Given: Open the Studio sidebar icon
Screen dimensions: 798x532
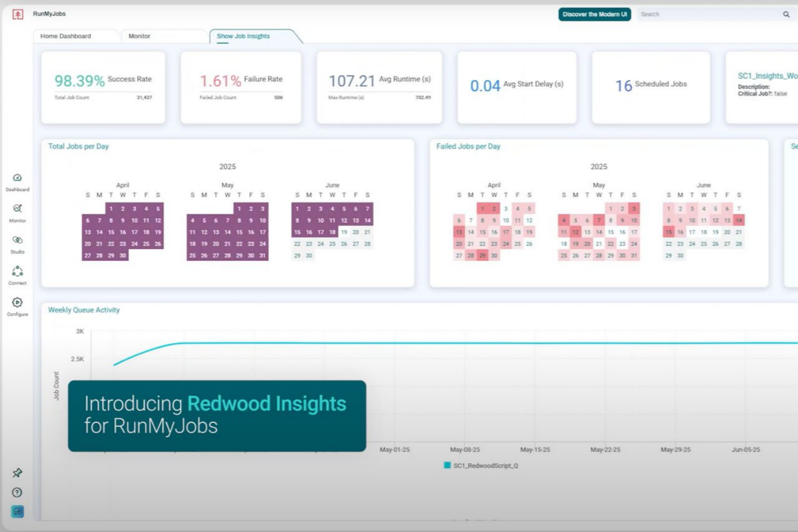Looking at the screenshot, I should (17, 240).
